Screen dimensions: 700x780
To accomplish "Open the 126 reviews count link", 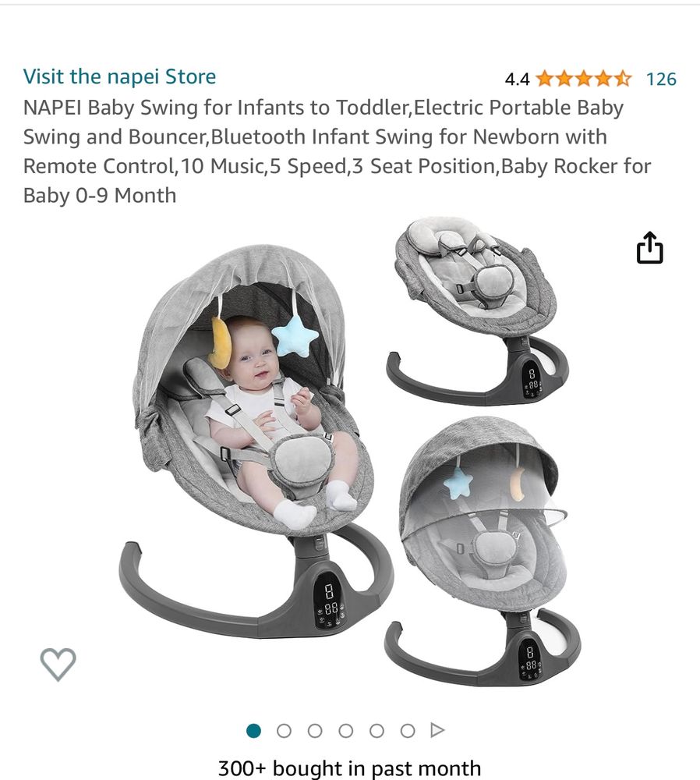I will click(x=661, y=79).
